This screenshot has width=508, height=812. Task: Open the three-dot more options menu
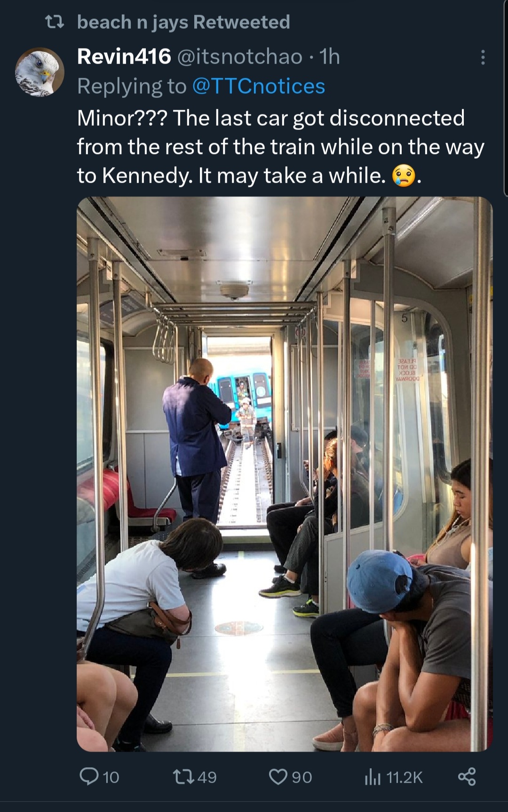(x=483, y=57)
